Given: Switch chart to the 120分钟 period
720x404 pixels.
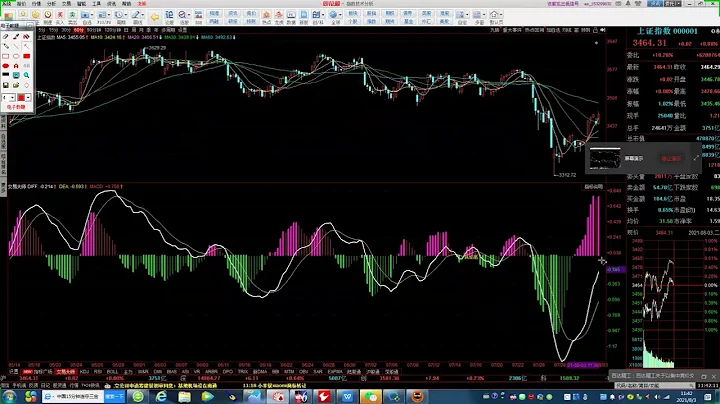Looking at the screenshot, I should [112, 30].
